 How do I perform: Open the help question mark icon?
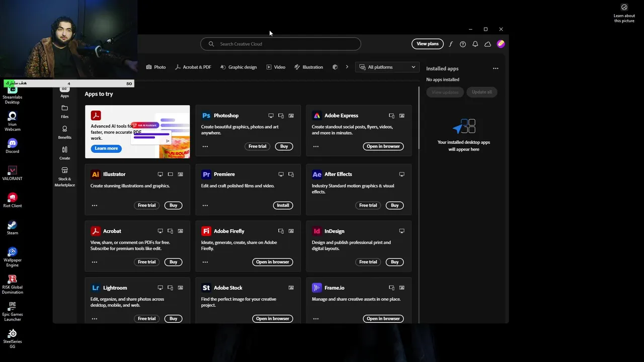tap(463, 44)
